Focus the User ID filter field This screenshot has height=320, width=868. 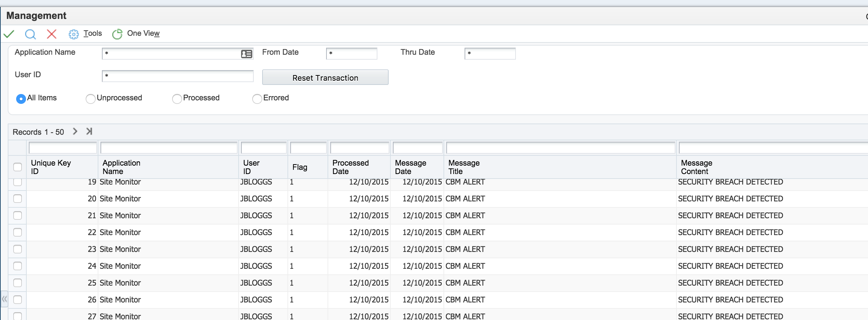[x=177, y=76]
